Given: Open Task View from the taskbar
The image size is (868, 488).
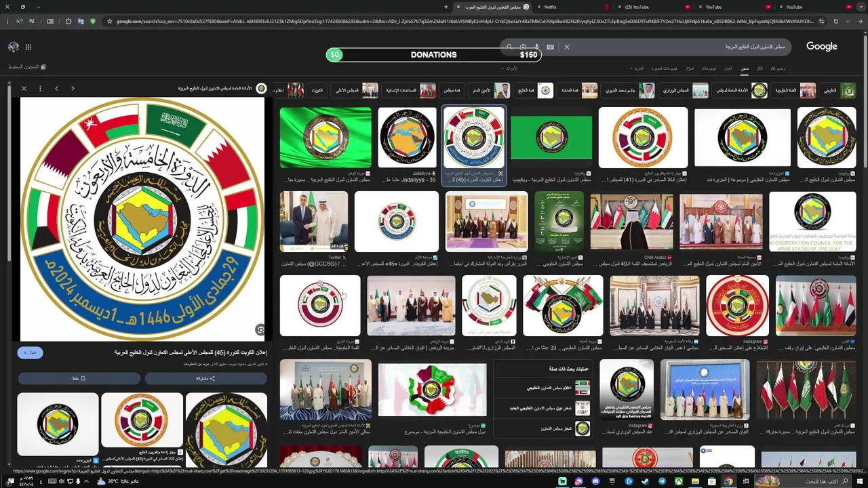Looking at the screenshot, I should pos(746,481).
